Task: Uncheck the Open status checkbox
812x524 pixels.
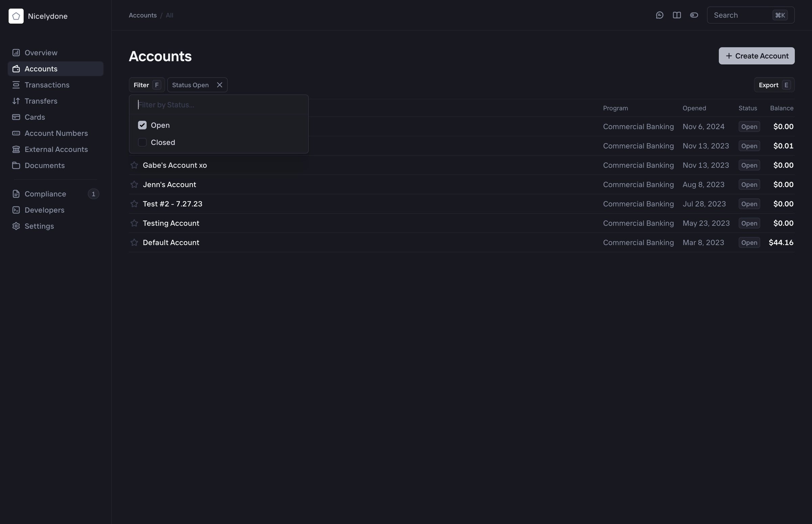Action: point(142,125)
